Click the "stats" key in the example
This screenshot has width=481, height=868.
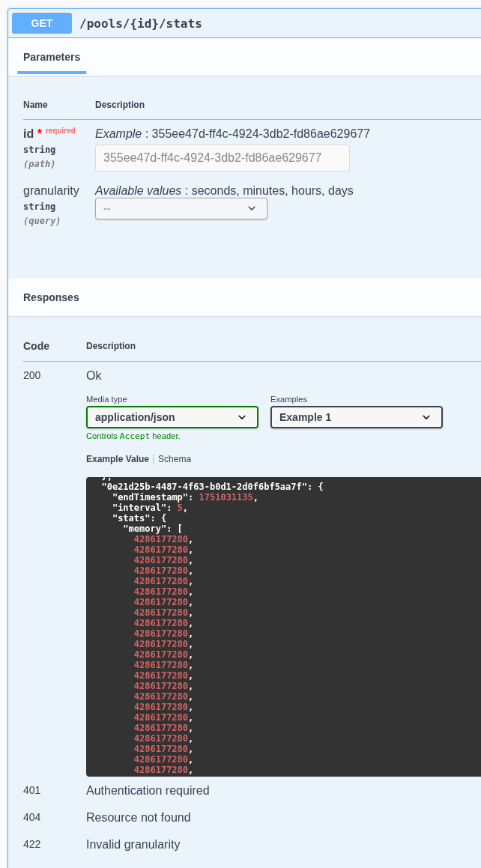130,518
